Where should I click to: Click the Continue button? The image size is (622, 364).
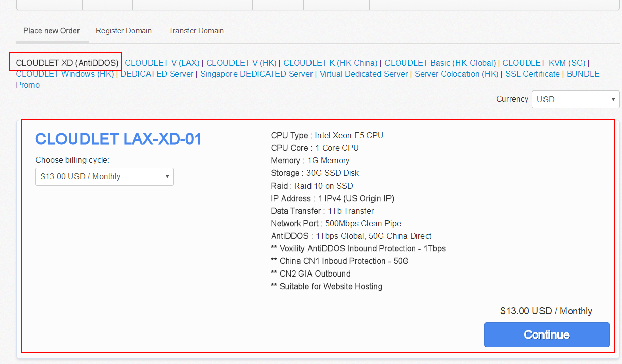tap(547, 335)
